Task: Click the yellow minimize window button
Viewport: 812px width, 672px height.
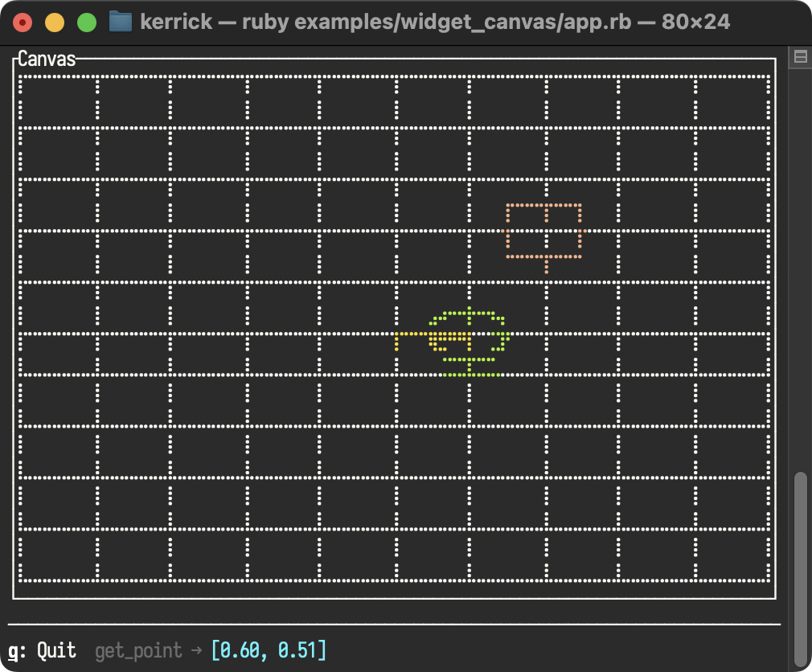Action: pyautogui.click(x=55, y=23)
